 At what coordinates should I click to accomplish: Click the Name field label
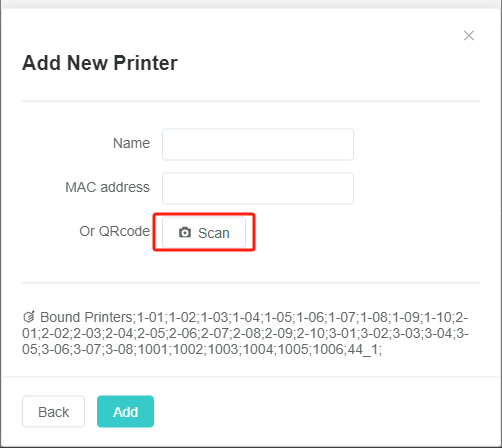click(131, 143)
